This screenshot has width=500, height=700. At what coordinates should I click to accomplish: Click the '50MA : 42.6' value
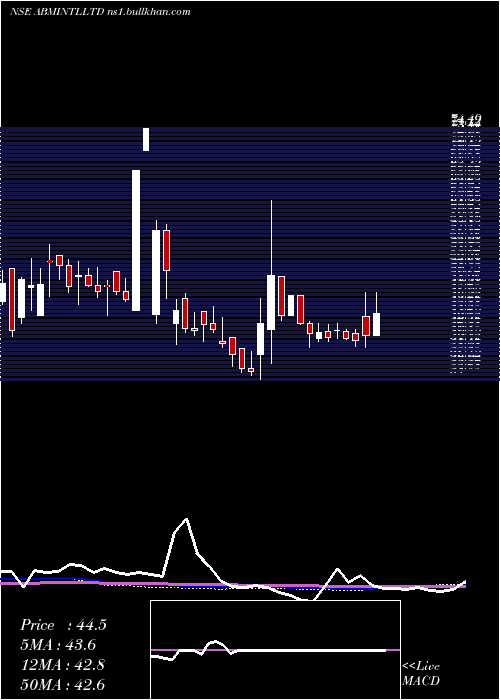tap(62, 684)
